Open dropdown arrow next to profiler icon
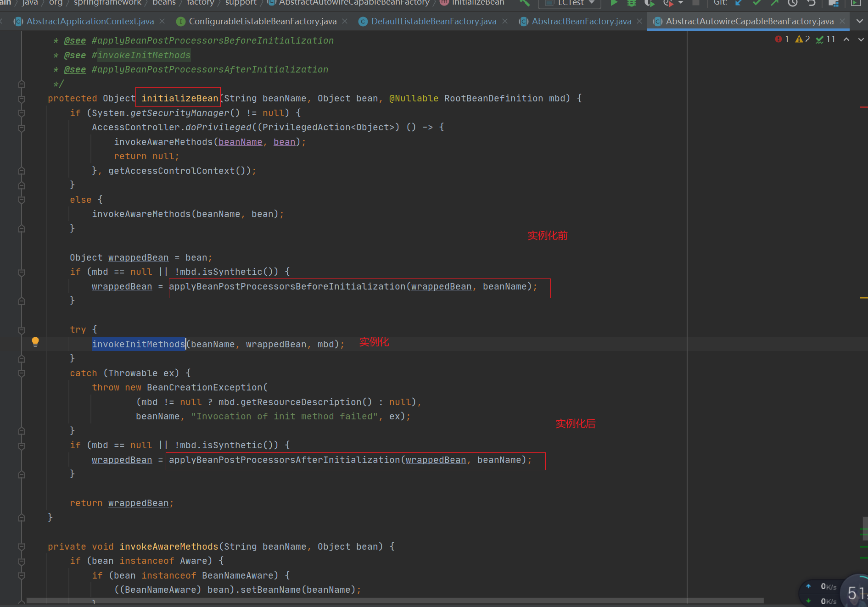The image size is (868, 607). pos(680,3)
